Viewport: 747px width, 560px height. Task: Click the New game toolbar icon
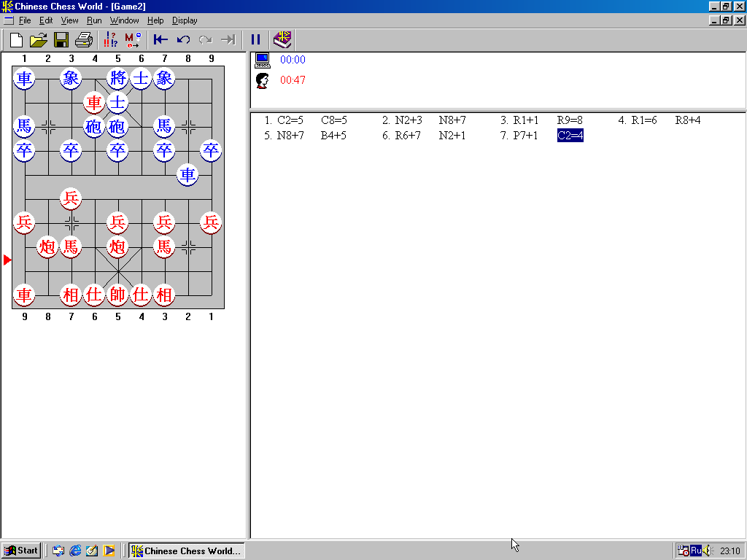point(16,39)
